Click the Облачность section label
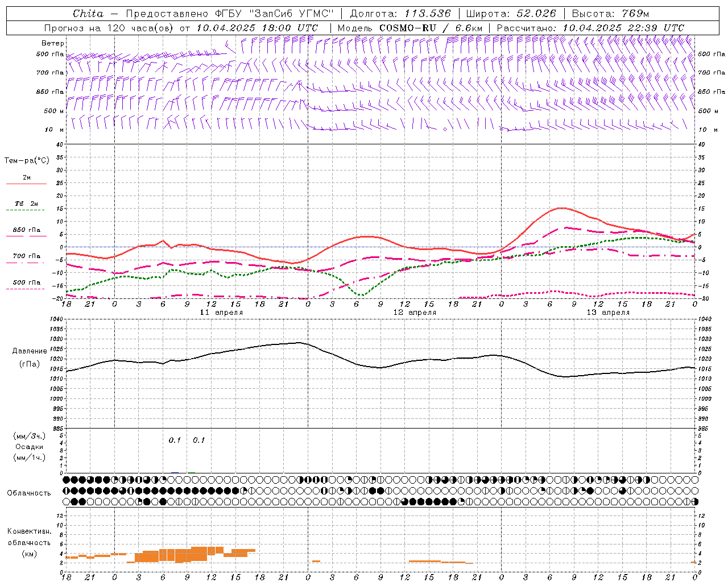The image size is (728, 582). (x=28, y=493)
